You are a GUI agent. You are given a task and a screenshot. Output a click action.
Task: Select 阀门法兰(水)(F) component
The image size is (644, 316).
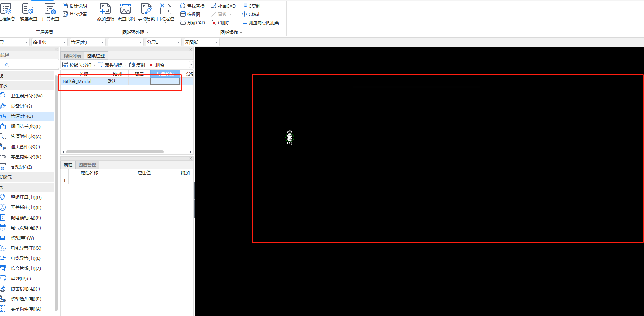tap(27, 126)
